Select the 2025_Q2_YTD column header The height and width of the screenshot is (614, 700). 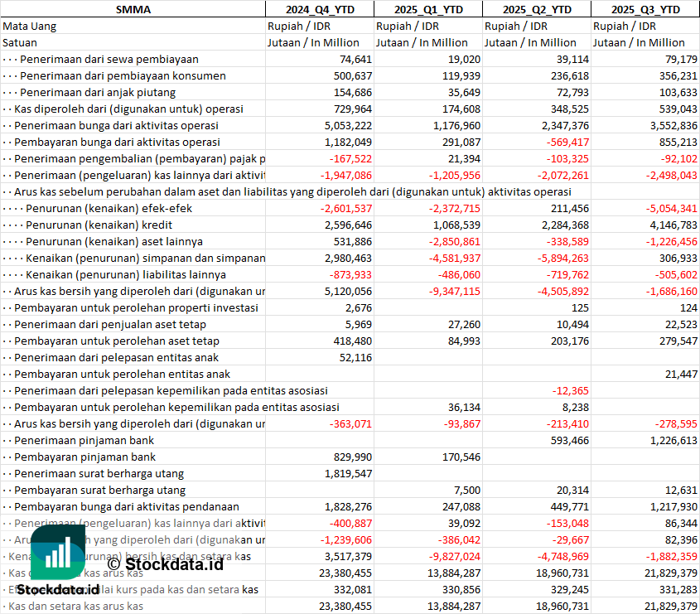(x=537, y=9)
